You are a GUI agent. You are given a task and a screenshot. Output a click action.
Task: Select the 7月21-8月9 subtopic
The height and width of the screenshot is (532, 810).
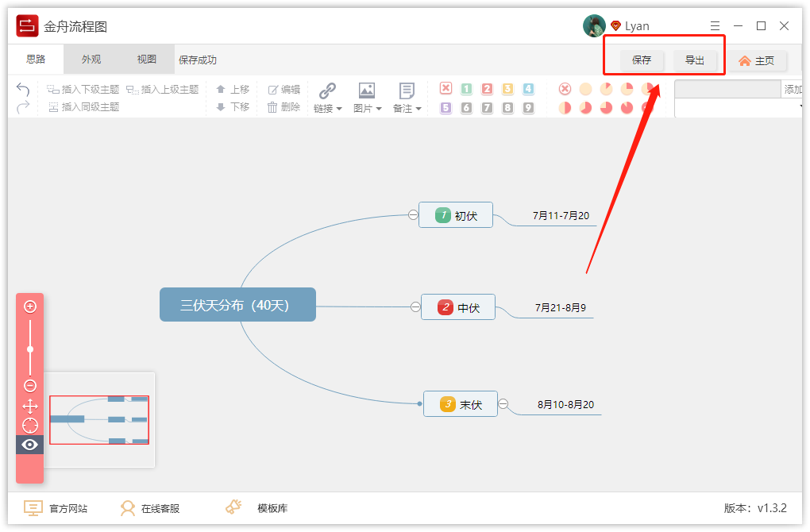561,308
